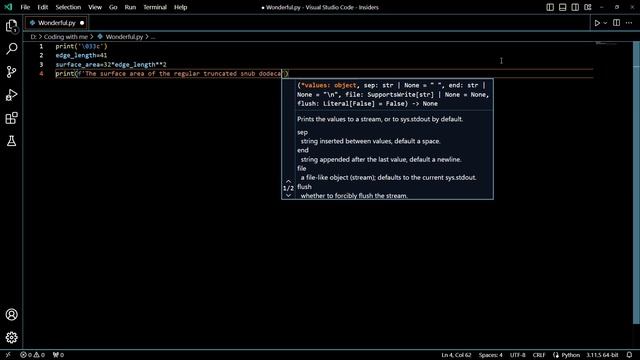Open the notifications bell
640x360 pixels.
(x=629, y=355)
